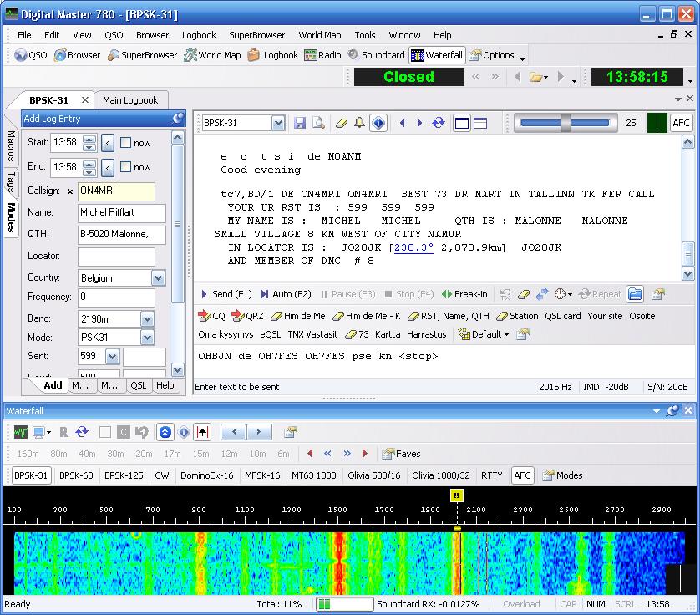Toggle the AFC button beside the slider
The image size is (700, 615).
pyautogui.click(x=682, y=123)
